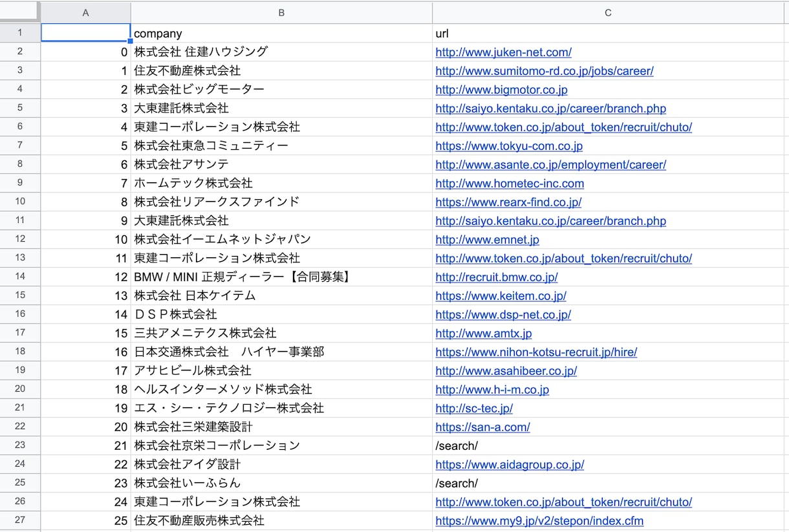Open the juken-net.com link
Image resolution: width=789 pixels, height=532 pixels.
(x=503, y=52)
